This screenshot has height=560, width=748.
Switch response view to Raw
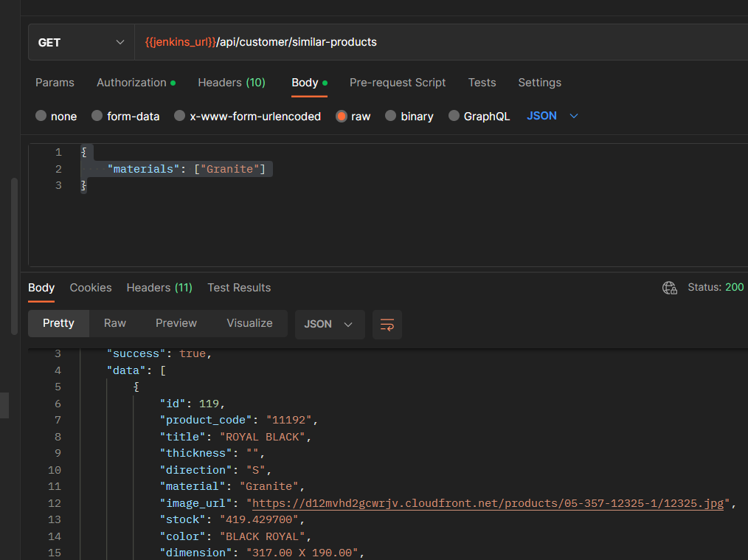pyautogui.click(x=115, y=323)
